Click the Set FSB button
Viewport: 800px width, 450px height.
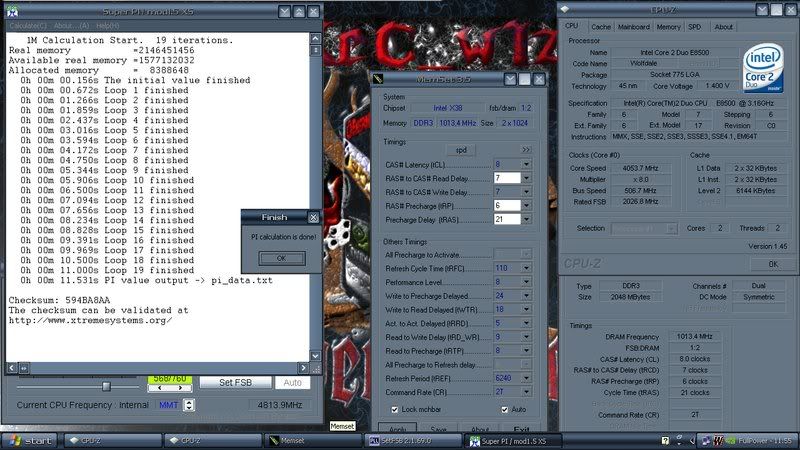[x=235, y=382]
